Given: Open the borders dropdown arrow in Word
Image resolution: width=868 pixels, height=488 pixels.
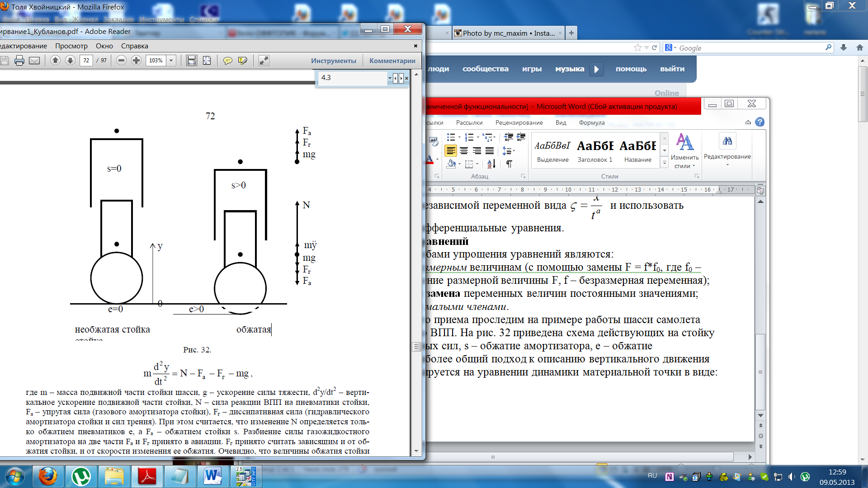Looking at the screenshot, I should pyautogui.click(x=477, y=164).
